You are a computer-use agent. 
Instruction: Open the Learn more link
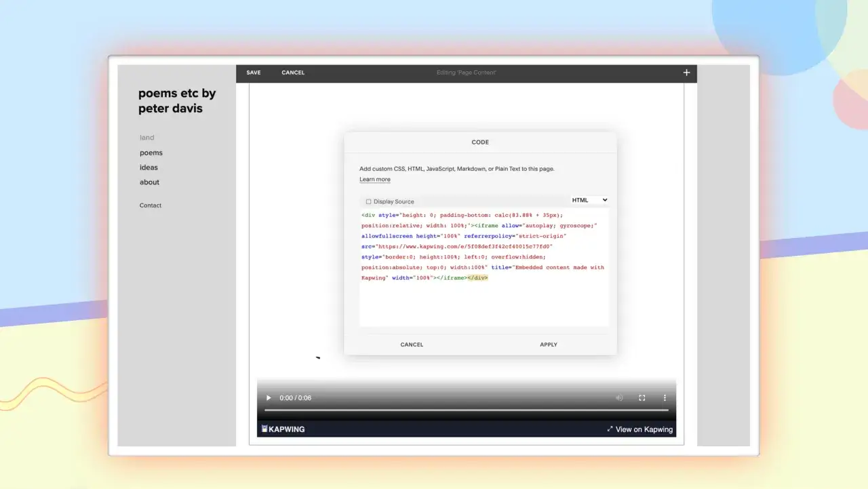pos(375,178)
